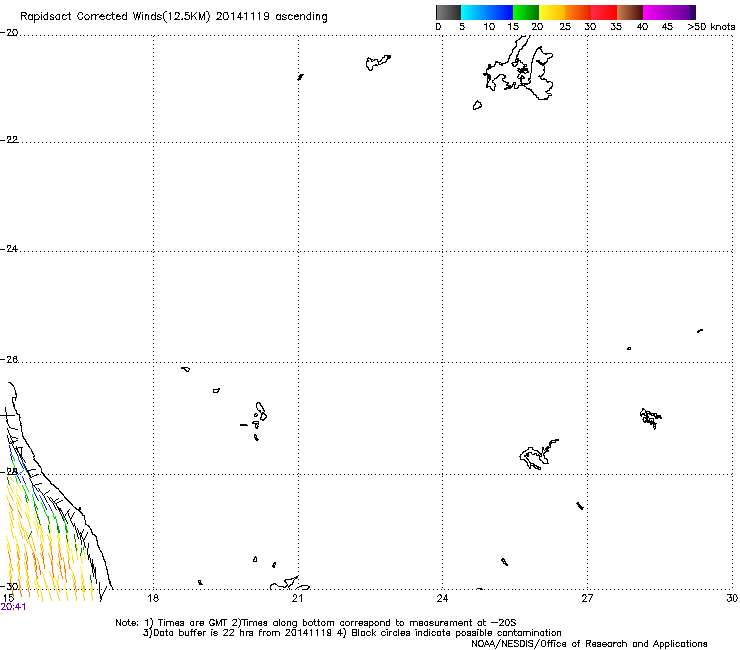Viewport: 740px width, 650px height.
Task: Choose the orange 25–30 knots legend swatch
Action: coord(578,12)
